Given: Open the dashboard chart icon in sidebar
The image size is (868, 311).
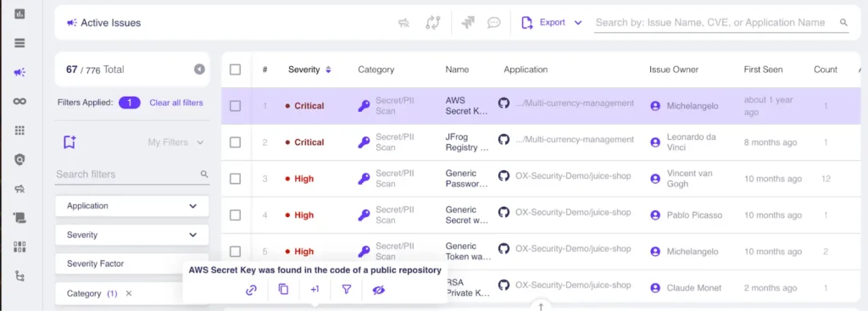Looking at the screenshot, I should [x=20, y=14].
